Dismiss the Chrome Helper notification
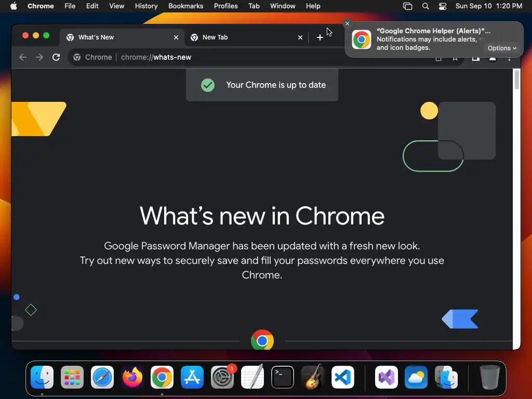 [x=347, y=23]
